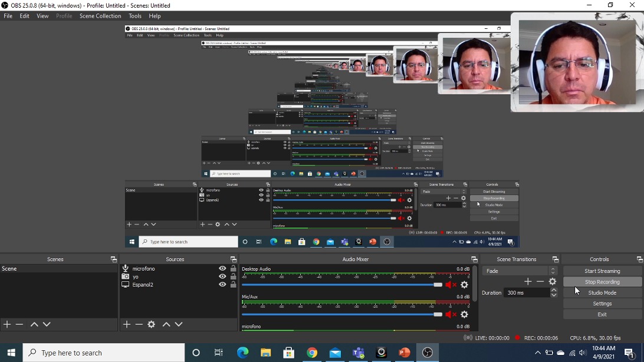The height and width of the screenshot is (362, 644).
Task: Move scene up in Scenes panel
Action: point(34,324)
